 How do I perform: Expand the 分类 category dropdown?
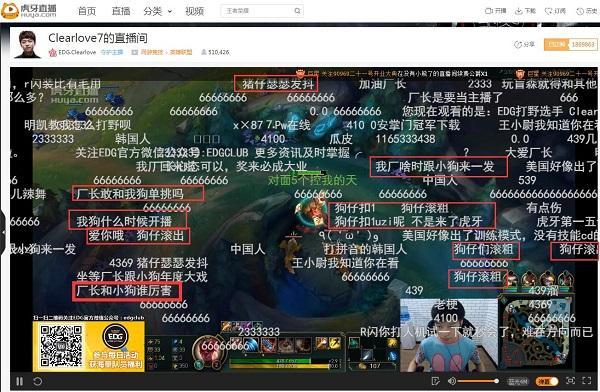[158, 11]
